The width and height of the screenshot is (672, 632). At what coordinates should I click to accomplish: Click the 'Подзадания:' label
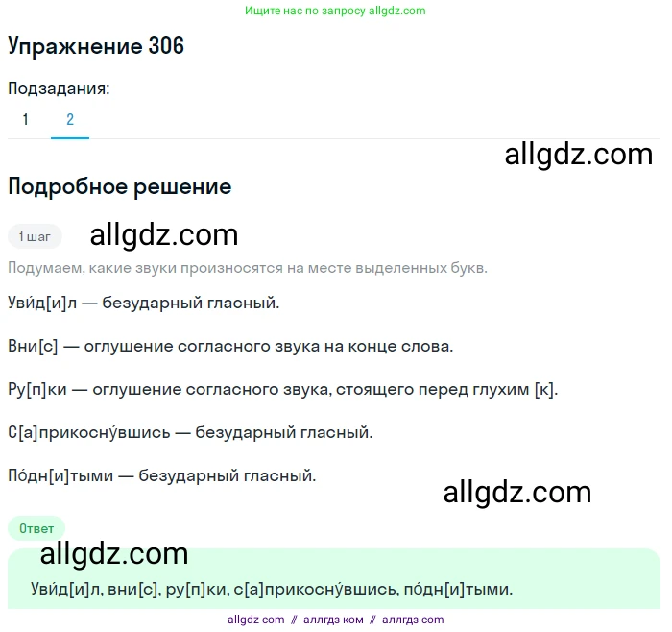coord(59,88)
